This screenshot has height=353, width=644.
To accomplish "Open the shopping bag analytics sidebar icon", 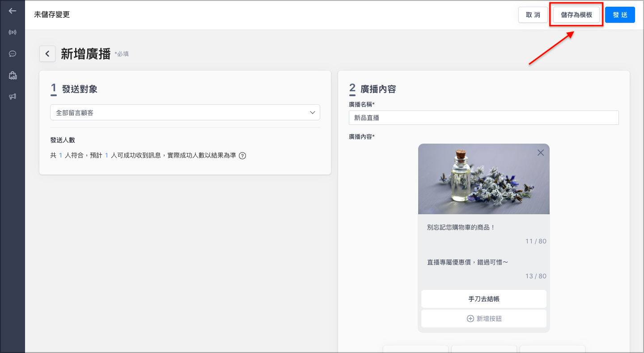I will point(13,75).
